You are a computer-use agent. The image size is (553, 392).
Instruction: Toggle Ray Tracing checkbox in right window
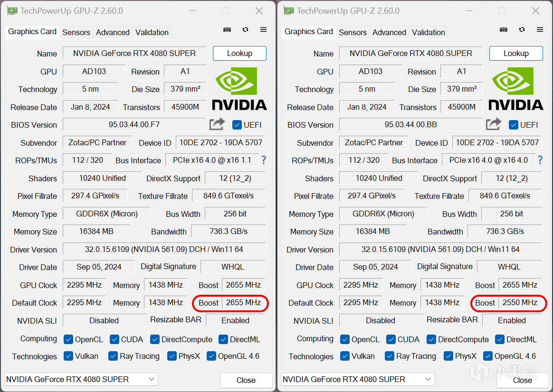pyautogui.click(x=390, y=356)
